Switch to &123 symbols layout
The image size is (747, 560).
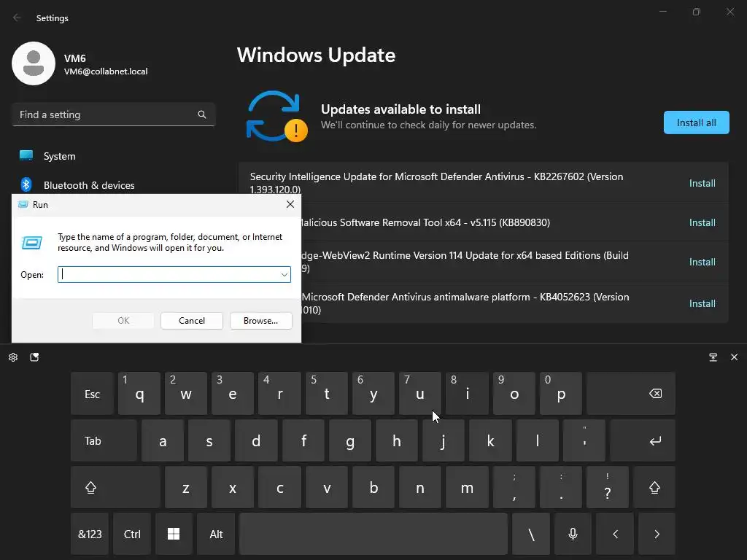[x=90, y=534]
